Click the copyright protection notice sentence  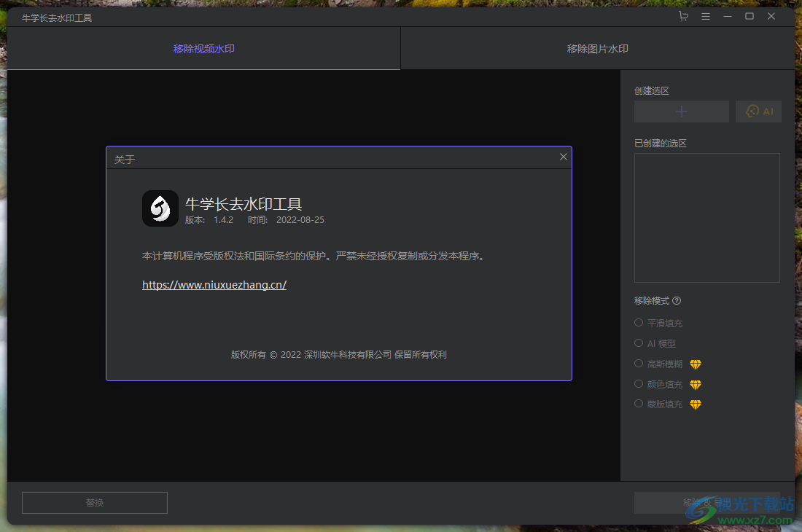coord(313,256)
